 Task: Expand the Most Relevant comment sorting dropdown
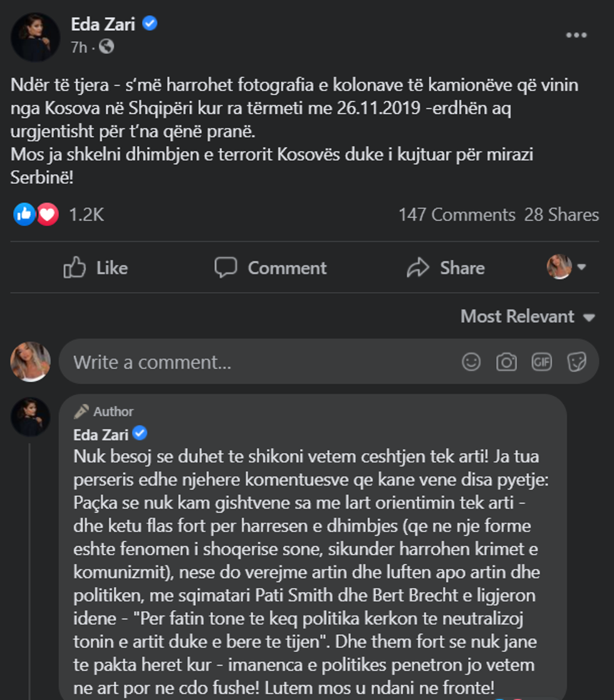pos(527,316)
